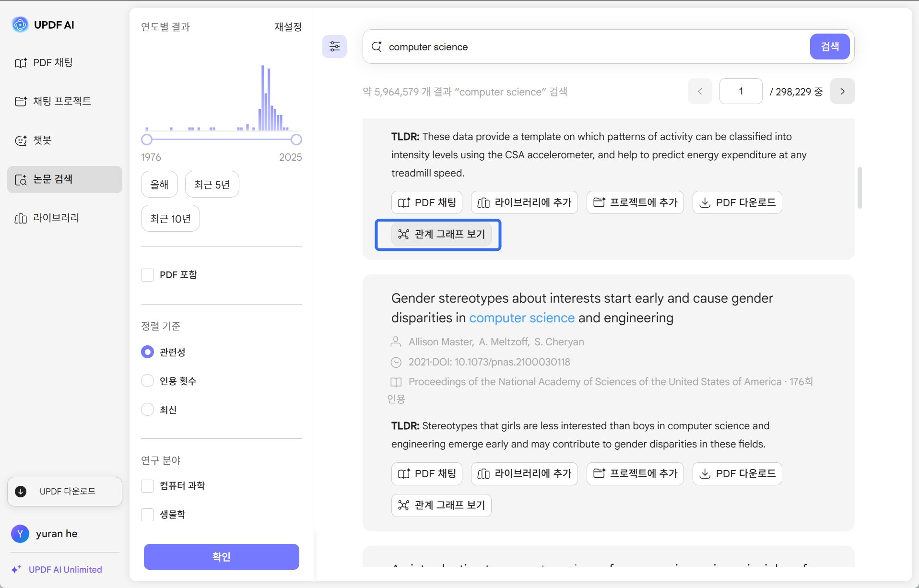Select the 올해 year filter
The height and width of the screenshot is (588, 919).
pos(159,184)
